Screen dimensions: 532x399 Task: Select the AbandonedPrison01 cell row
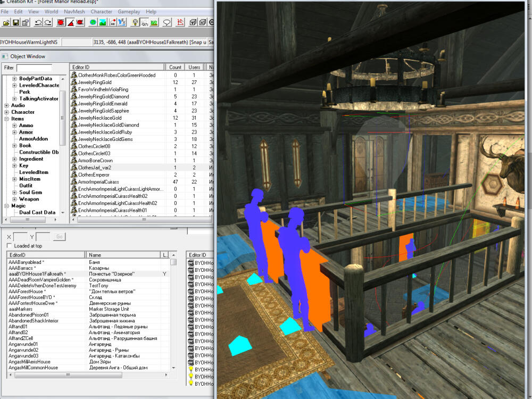[x=88, y=315]
